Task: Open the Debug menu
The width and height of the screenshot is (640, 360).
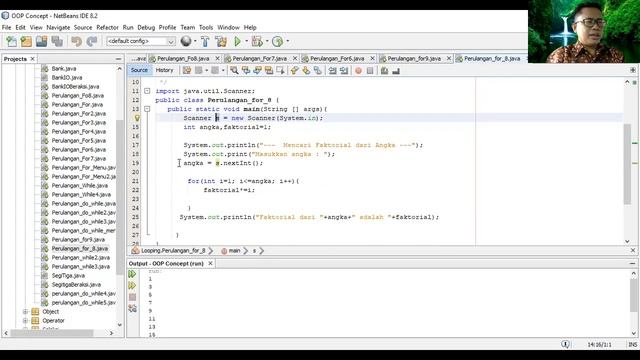Action: (x=146, y=27)
